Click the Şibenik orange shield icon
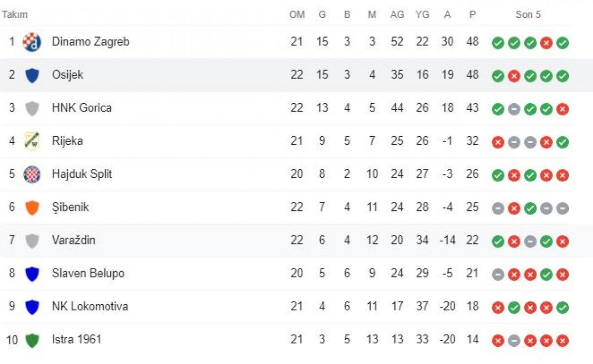 pyautogui.click(x=32, y=207)
